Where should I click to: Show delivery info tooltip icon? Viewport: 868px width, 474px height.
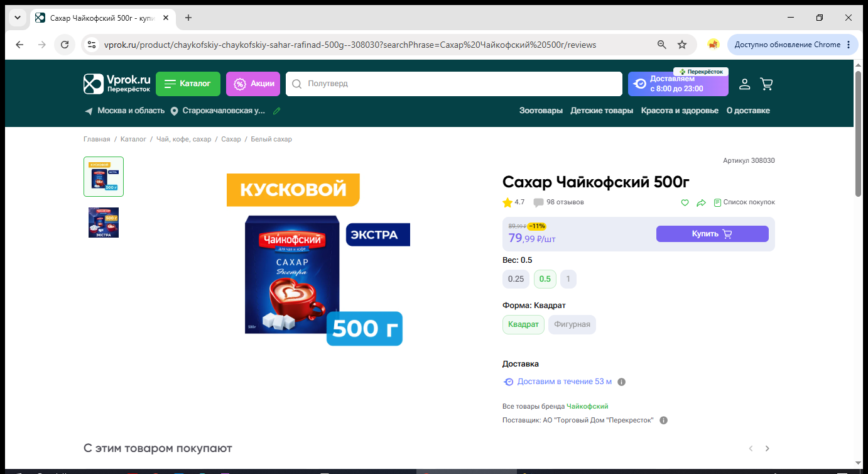pyautogui.click(x=622, y=382)
